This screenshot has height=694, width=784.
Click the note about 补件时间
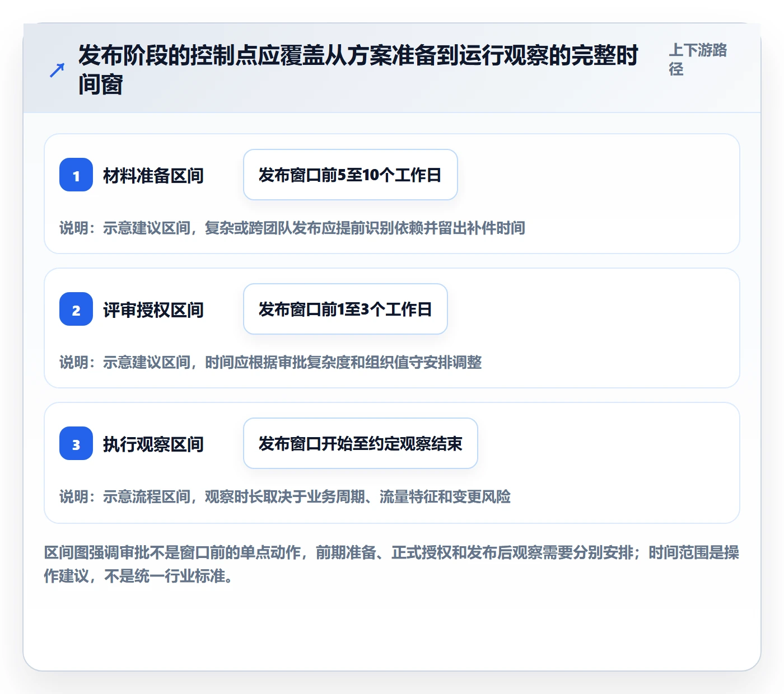[x=292, y=228]
